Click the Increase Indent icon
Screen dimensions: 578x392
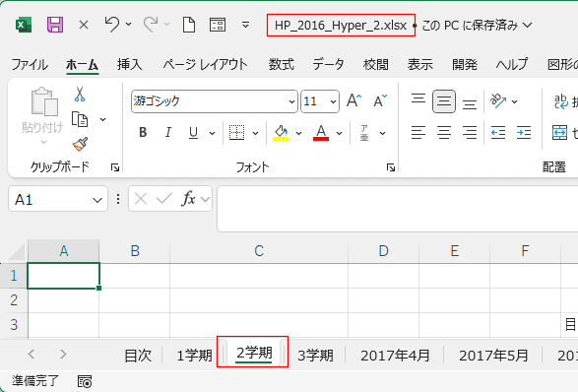[524, 132]
